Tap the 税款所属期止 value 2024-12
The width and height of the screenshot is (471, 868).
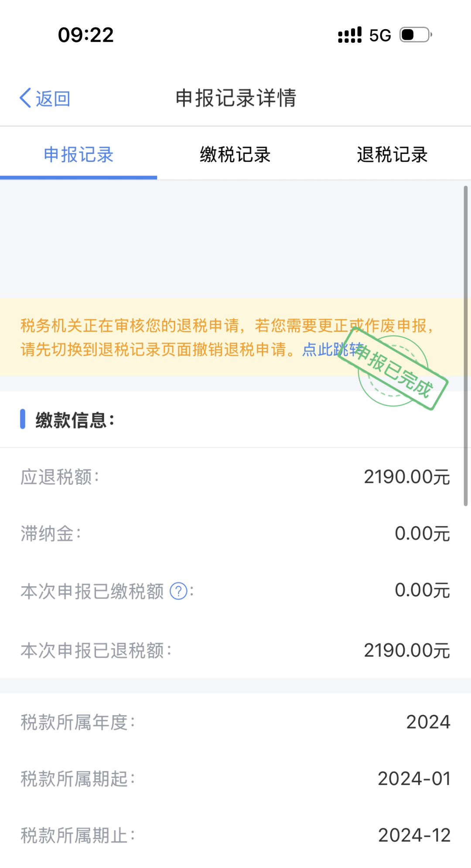[x=414, y=835]
